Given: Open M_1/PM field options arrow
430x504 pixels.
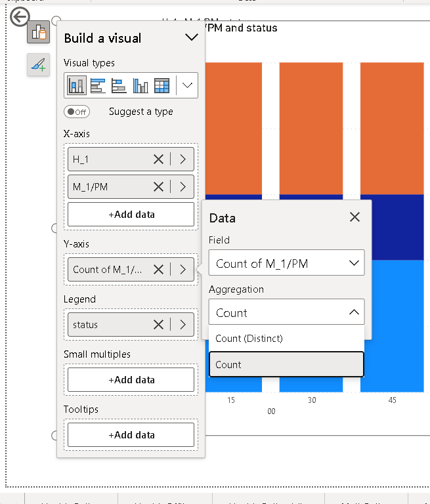Looking at the screenshot, I should [183, 187].
